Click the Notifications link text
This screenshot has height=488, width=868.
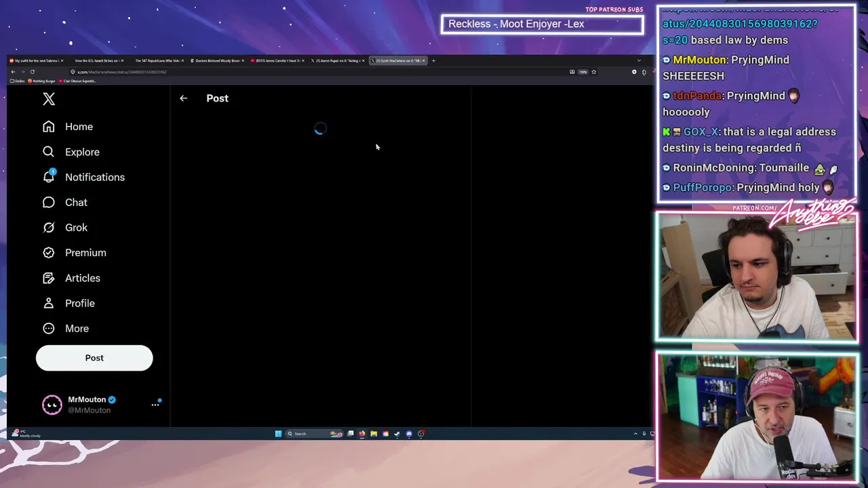click(x=95, y=177)
